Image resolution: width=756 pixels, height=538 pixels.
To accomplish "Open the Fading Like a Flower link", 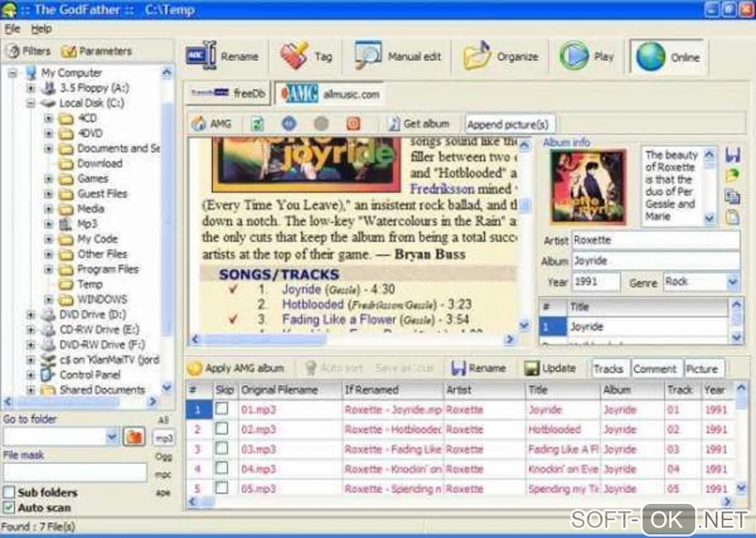I will tap(339, 319).
